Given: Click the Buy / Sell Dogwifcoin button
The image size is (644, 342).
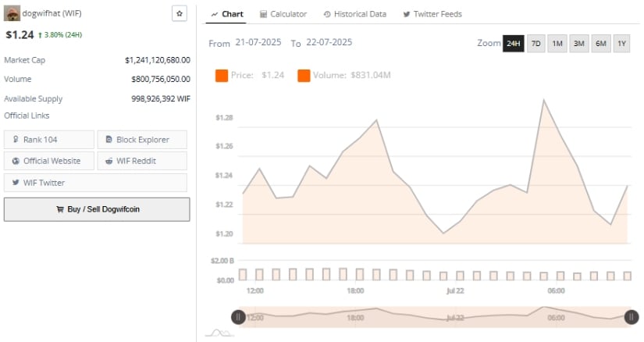Looking at the screenshot, I should [x=97, y=209].
